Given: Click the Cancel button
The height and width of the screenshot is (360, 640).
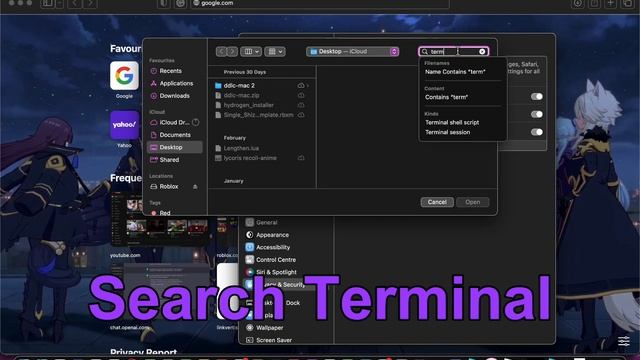Looking at the screenshot, I should click(437, 202).
